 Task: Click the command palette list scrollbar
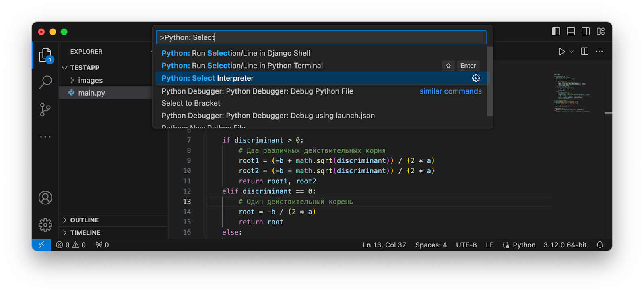tap(490, 81)
